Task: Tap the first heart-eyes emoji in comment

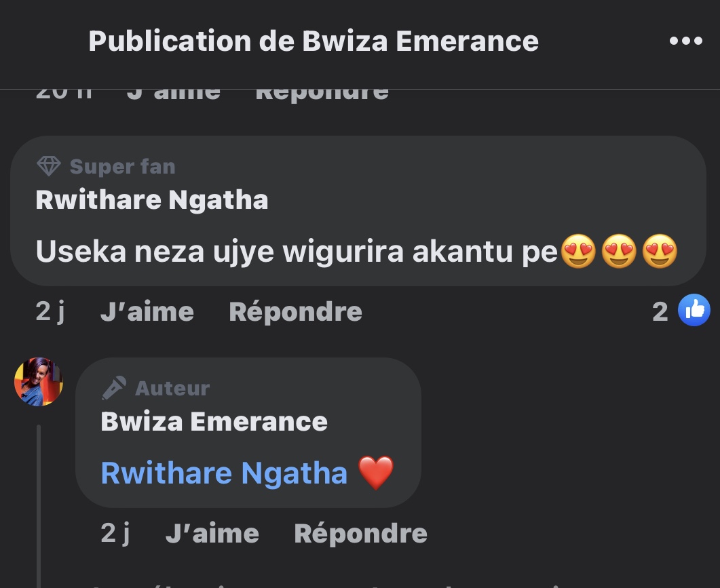Action: tap(579, 252)
